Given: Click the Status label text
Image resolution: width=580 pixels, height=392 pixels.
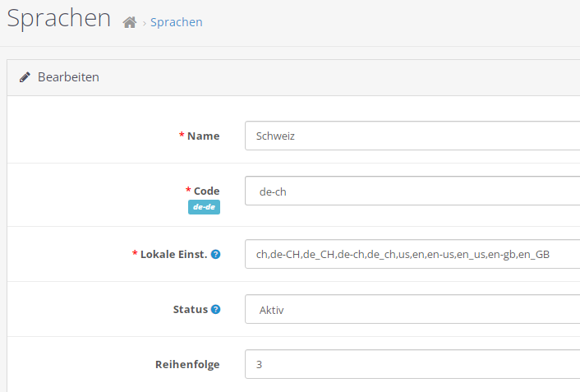Looking at the screenshot, I should click(x=190, y=310).
